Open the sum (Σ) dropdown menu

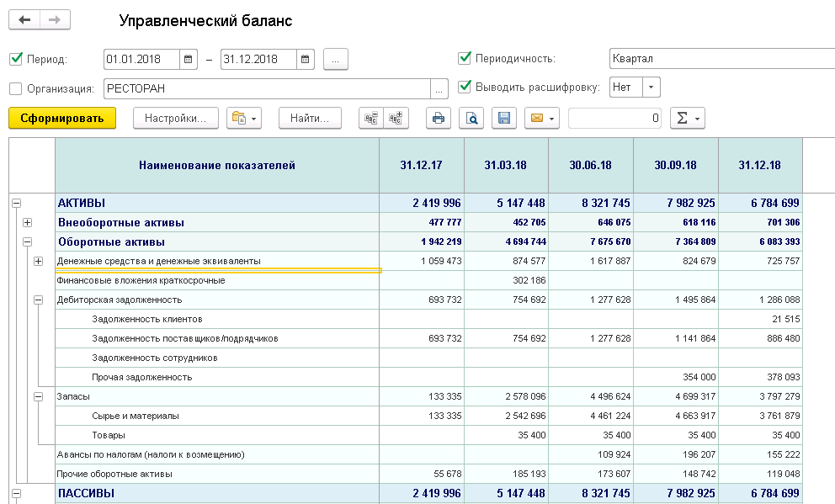tap(687, 119)
